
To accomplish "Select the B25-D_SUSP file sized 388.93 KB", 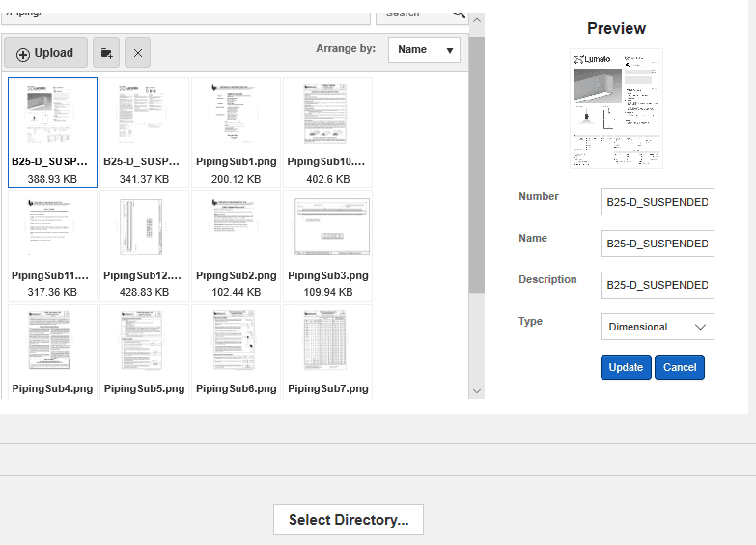I will tap(52, 132).
